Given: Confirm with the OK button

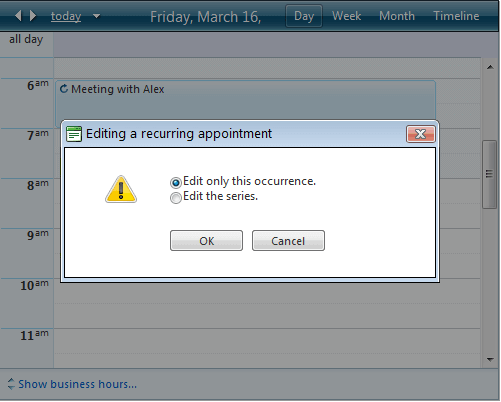Looking at the screenshot, I should click(x=206, y=240).
